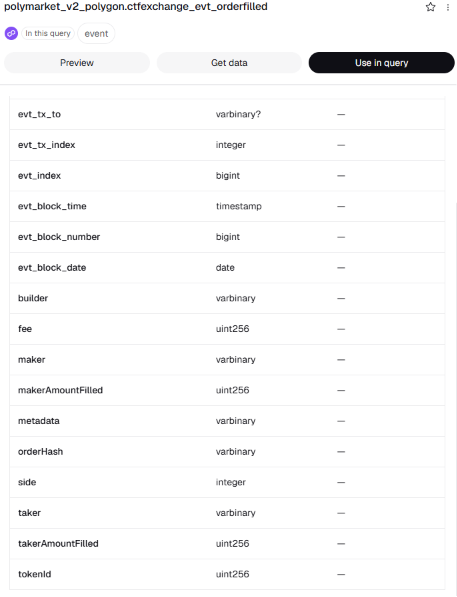Select the orderHash column row
Screen dimensions: 457x597
click(227, 452)
